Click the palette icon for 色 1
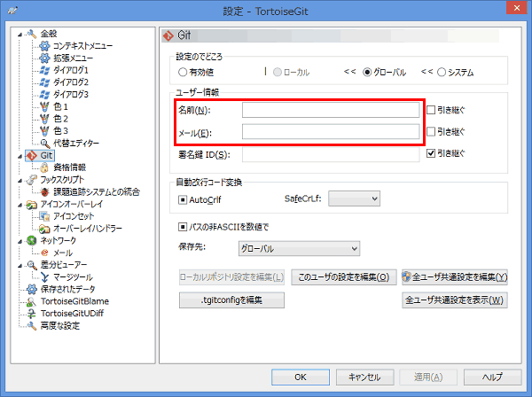The height and width of the screenshot is (397, 532). (44, 107)
